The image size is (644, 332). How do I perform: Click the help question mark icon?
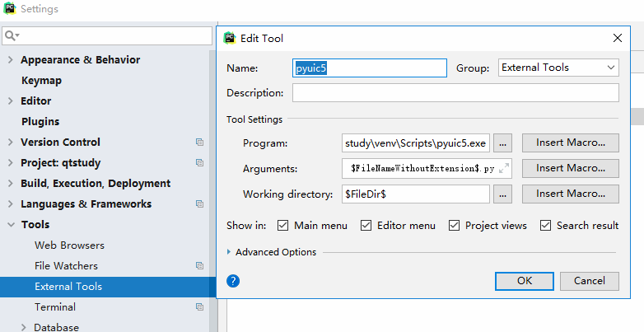pyautogui.click(x=233, y=281)
